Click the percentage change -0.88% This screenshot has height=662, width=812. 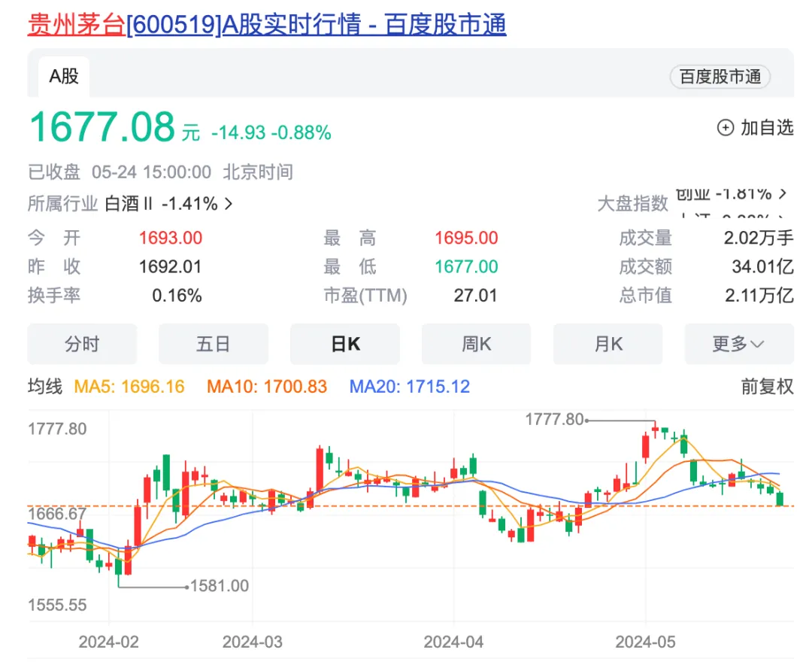click(x=301, y=132)
